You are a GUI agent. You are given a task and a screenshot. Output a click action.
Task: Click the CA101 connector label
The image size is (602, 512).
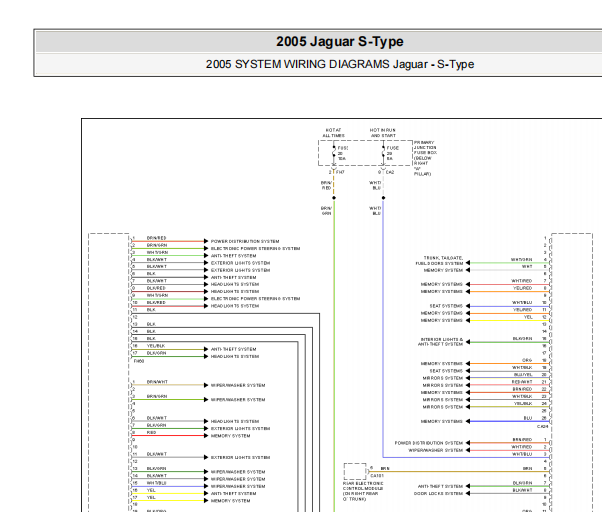pyautogui.click(x=377, y=476)
